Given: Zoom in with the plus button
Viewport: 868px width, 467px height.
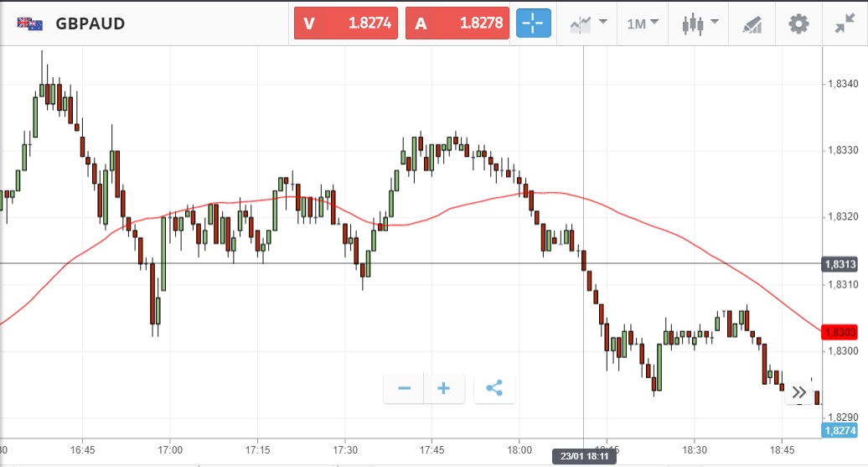Looking at the screenshot, I should pos(444,388).
